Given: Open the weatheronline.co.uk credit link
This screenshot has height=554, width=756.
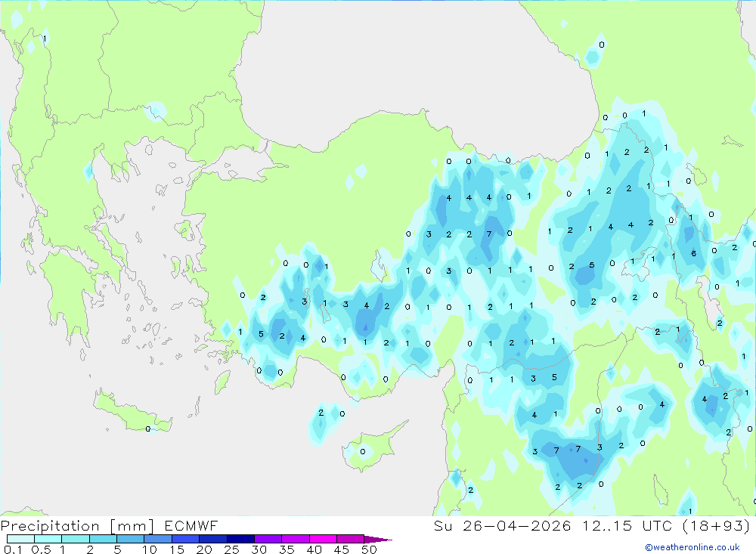Looking at the screenshot, I should (x=692, y=547).
